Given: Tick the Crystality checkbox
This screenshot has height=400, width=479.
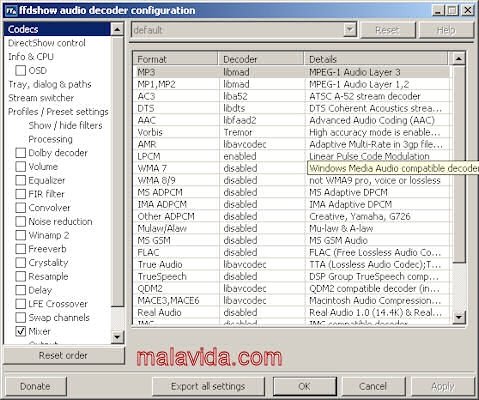Looking at the screenshot, I should click(21, 262).
